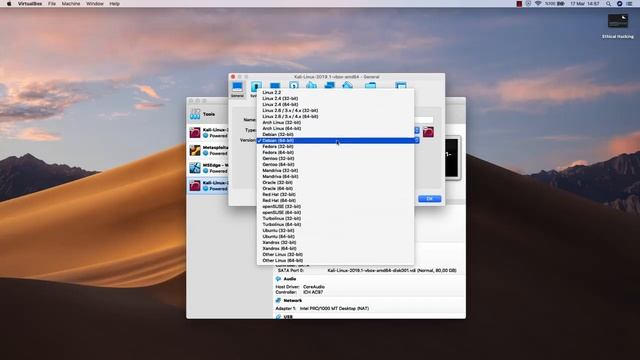This screenshot has height=360, width=640.
Task: Choose Fedora (32-bit) version
Action: (336, 147)
